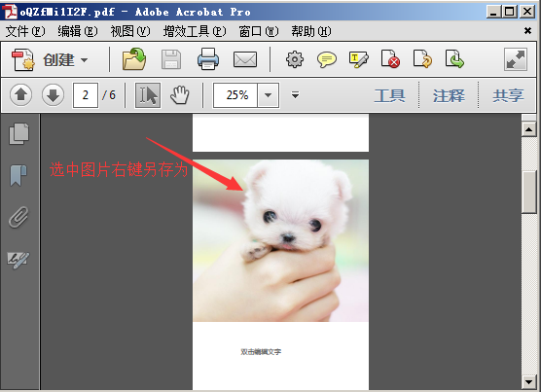Add a sticky note comment
This screenshot has width=541, height=392.
tap(326, 59)
